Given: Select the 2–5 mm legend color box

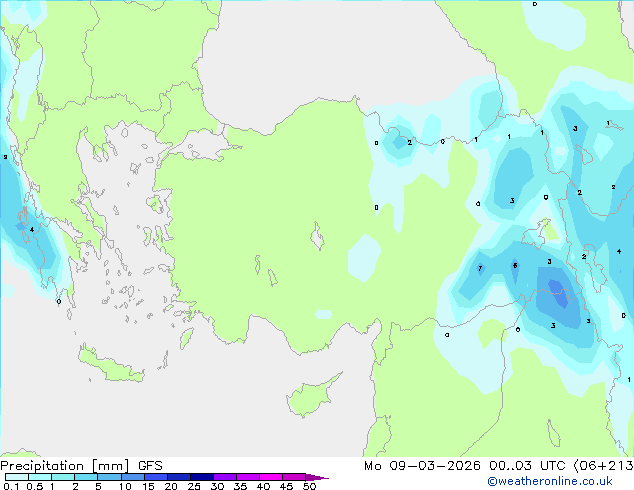Looking at the screenshot, I should click(86, 477).
